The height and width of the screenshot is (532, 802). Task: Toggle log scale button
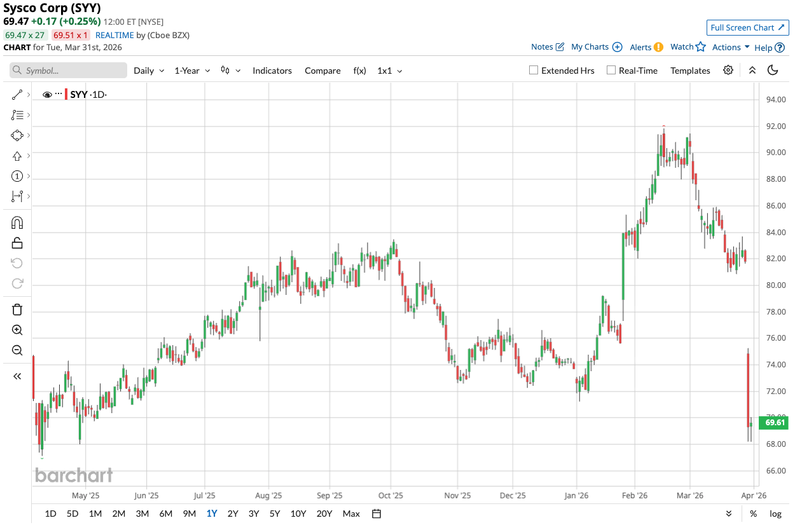tap(775, 514)
